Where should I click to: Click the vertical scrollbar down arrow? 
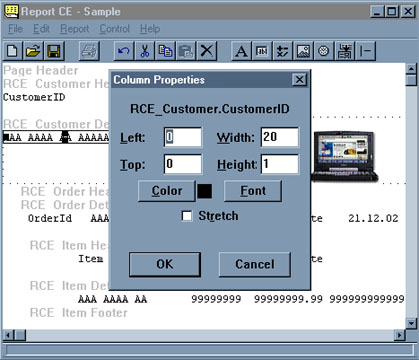pos(412,323)
